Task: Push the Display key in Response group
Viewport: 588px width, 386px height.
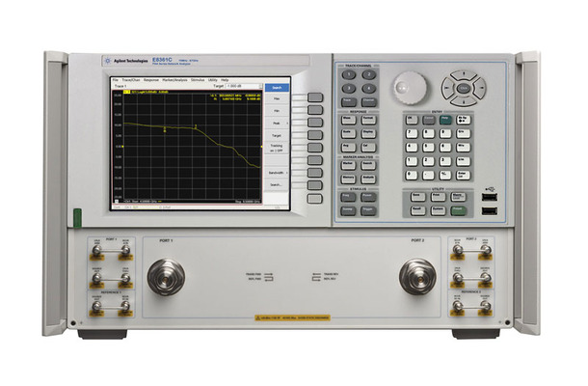Action: (x=368, y=134)
